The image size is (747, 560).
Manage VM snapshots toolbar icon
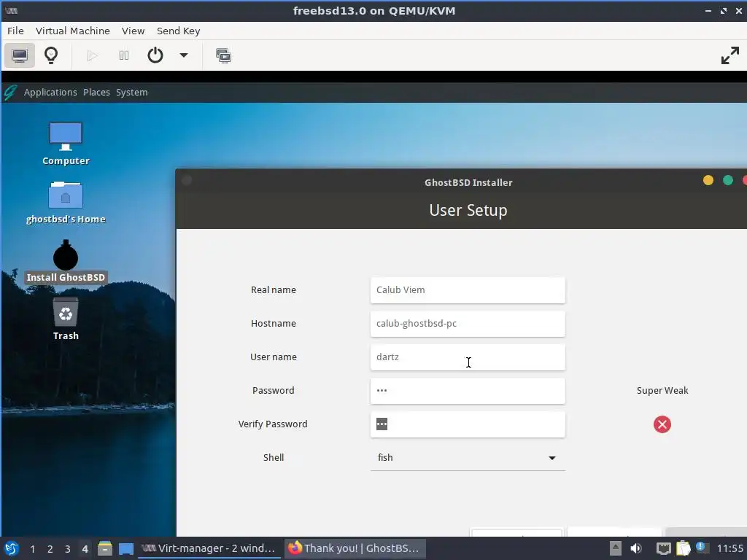click(223, 55)
